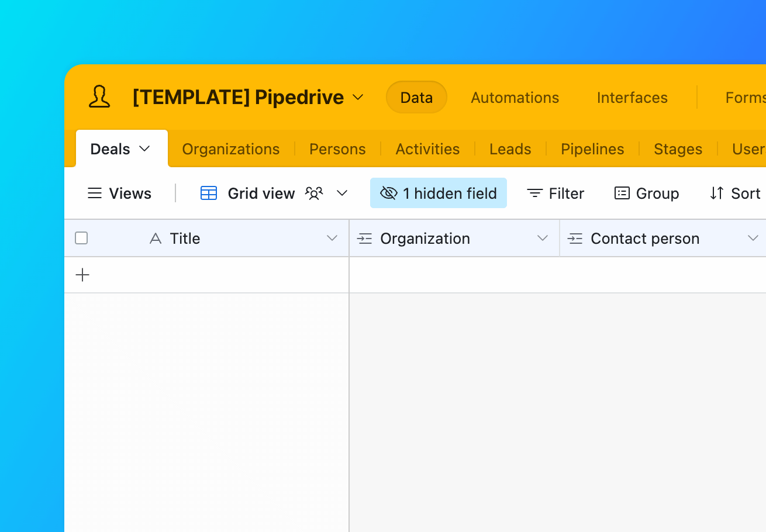Add a new row with the plus icon
This screenshot has height=532, width=766.
[x=82, y=275]
